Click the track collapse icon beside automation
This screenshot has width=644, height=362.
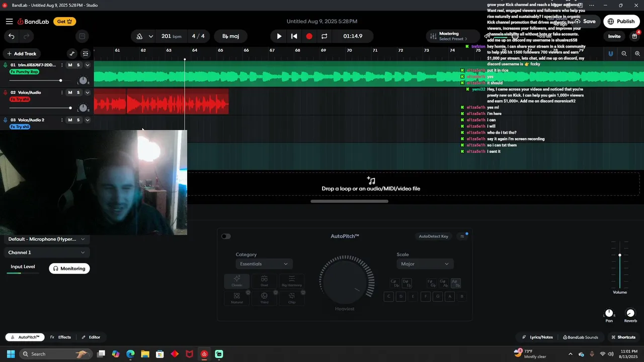86,53
